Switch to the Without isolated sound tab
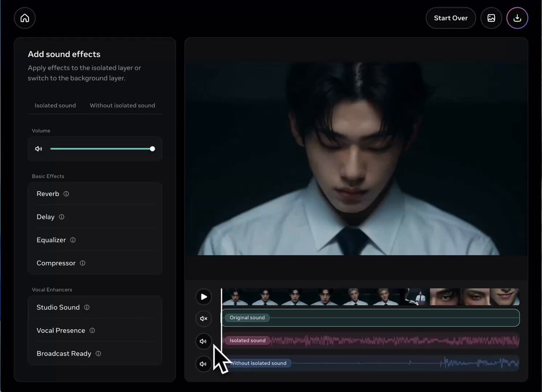Viewport: 542px width, 392px height. point(122,105)
